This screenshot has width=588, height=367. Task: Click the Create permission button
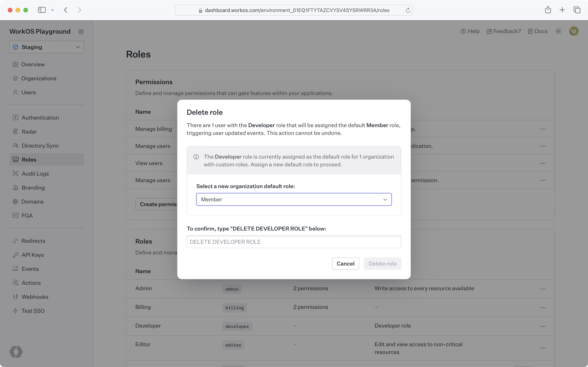pos(157,204)
